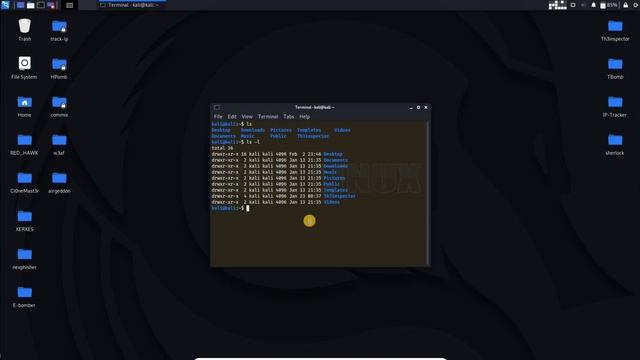Open the Kali applications menu icon
The width and height of the screenshot is (640, 360).
pos(5,5)
